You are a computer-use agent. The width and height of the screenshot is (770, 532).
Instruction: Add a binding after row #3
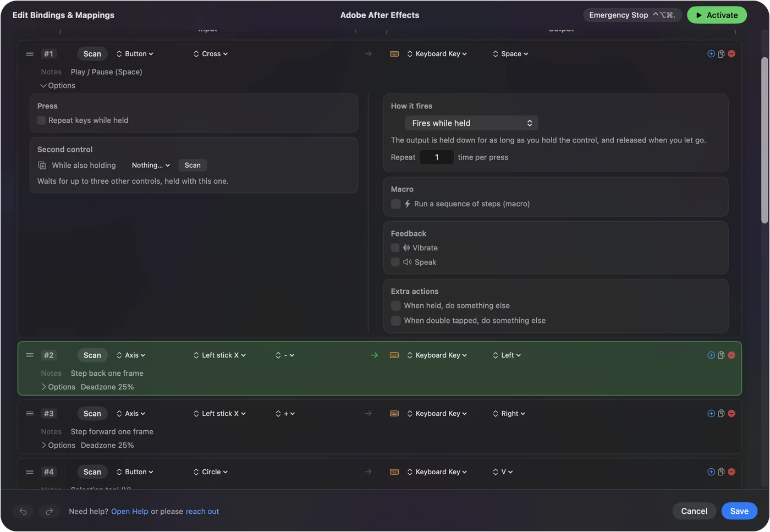(x=711, y=414)
